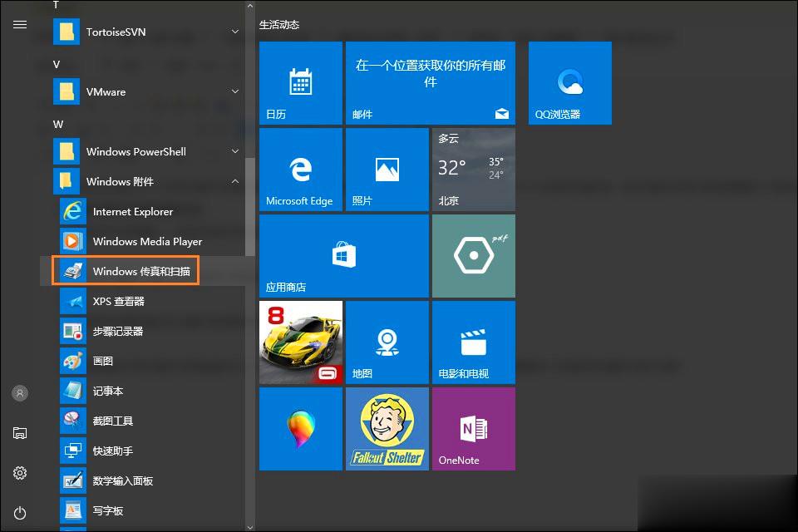This screenshot has width=798, height=532.
Task: Launch 写字板 WordPad
Action: [x=148, y=510]
